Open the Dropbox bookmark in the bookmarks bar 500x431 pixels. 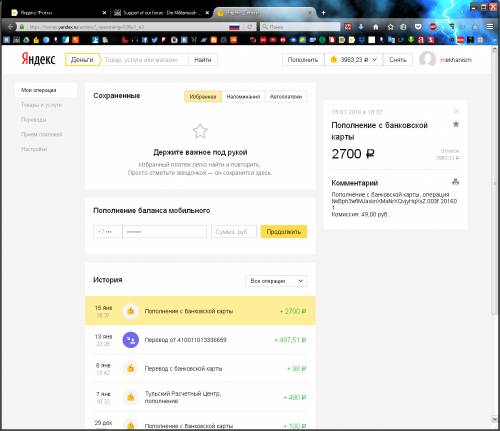(362, 40)
